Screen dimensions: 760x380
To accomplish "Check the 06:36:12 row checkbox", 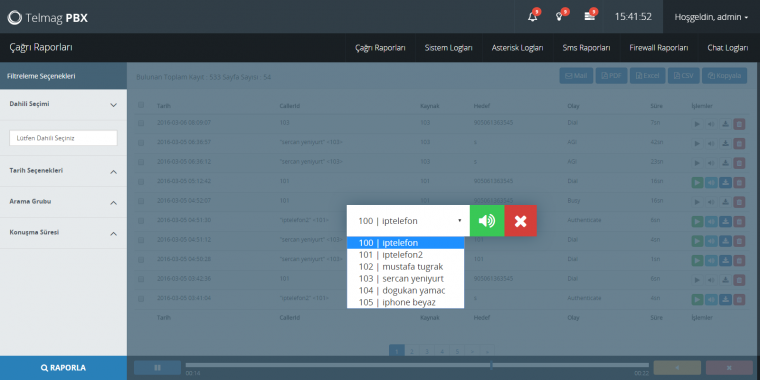I will [141, 162].
